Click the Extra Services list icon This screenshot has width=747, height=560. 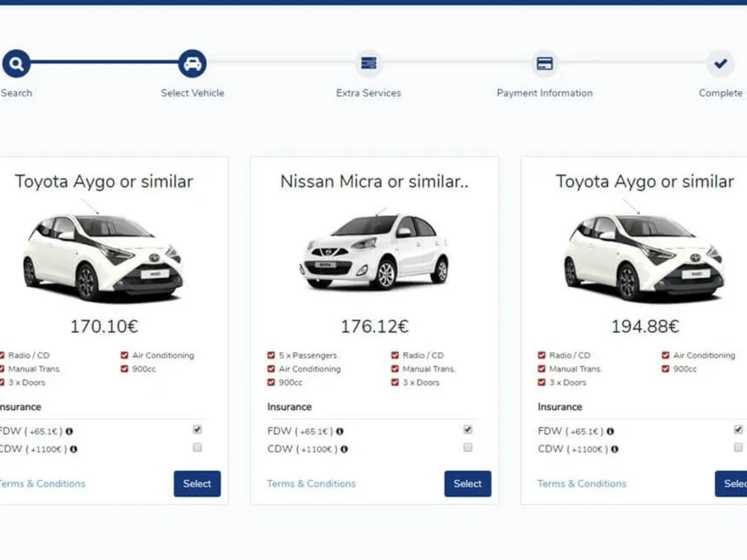point(368,63)
